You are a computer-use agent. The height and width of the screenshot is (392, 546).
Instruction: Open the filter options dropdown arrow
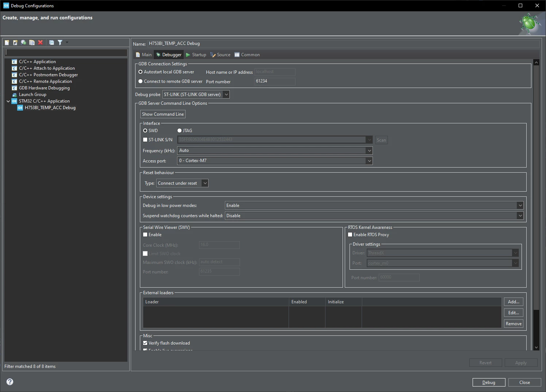tap(67, 42)
